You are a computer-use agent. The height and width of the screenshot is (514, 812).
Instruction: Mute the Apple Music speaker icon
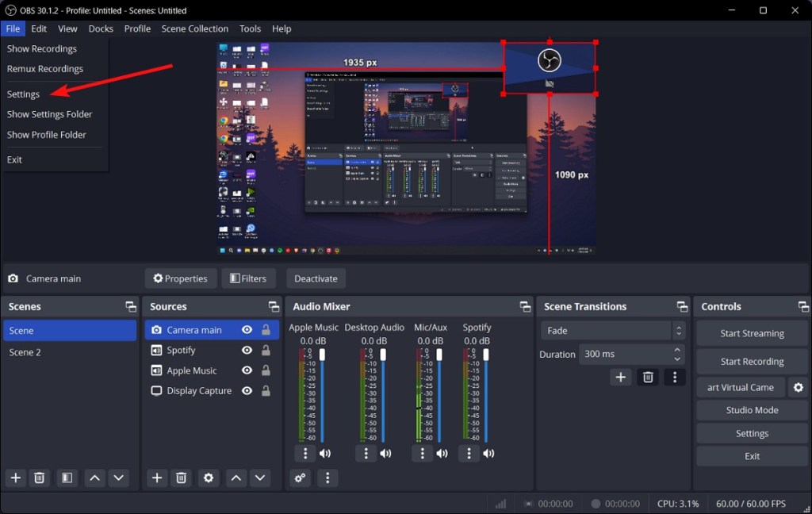tap(325, 454)
